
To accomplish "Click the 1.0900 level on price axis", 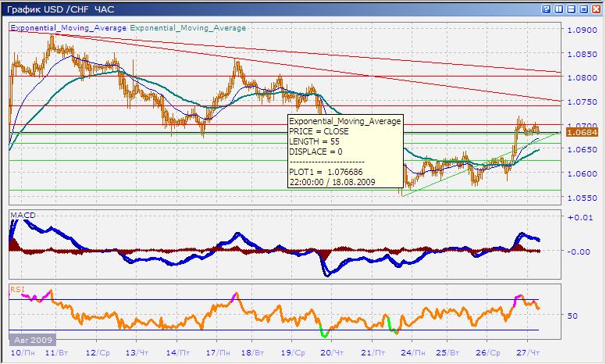I will 582,30.
